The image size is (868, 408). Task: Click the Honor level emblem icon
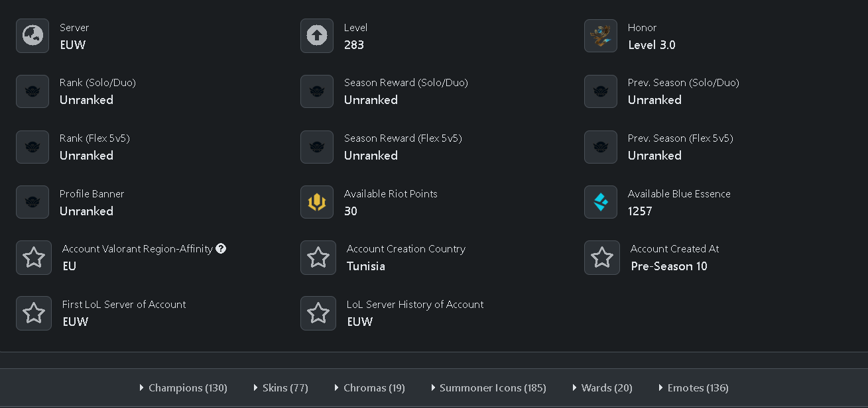(x=601, y=36)
